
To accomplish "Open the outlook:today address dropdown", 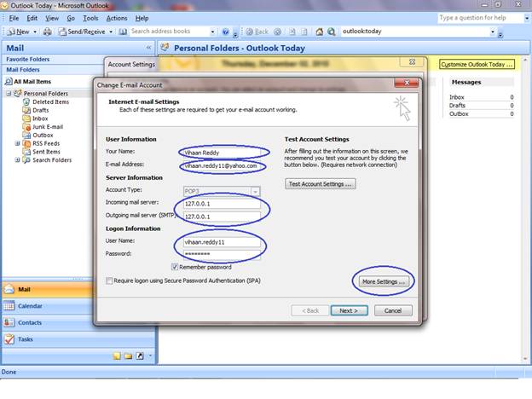I will (x=493, y=32).
